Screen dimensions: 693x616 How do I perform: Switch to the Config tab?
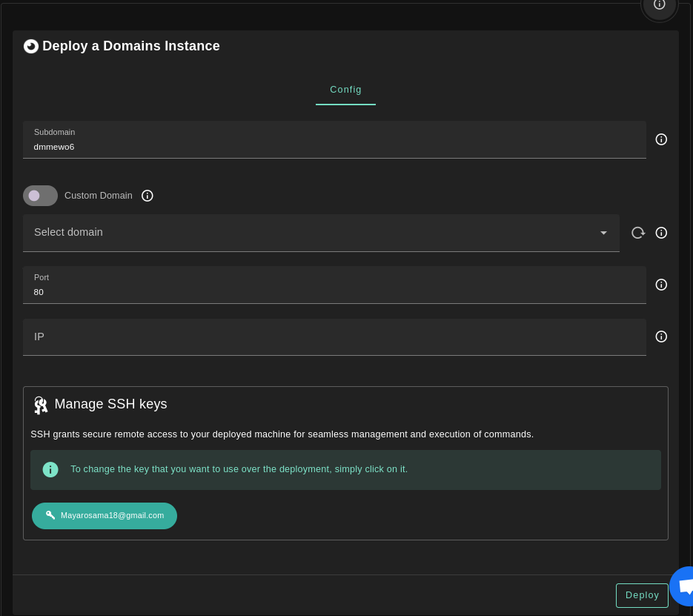[345, 90]
